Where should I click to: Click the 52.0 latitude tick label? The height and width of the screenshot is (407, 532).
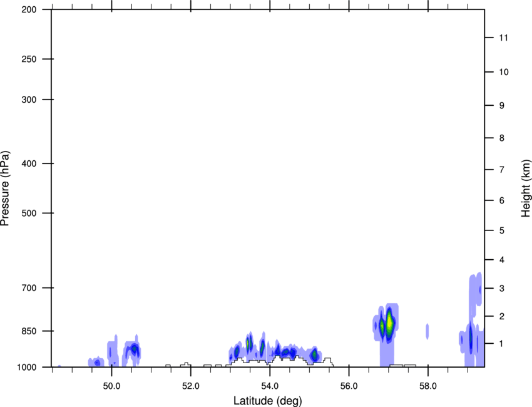click(191, 386)
